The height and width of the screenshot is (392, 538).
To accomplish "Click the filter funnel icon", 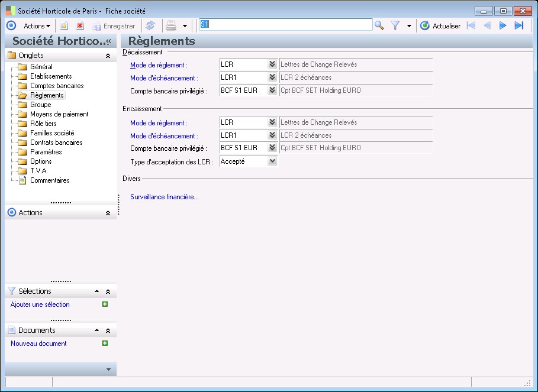I will (395, 25).
